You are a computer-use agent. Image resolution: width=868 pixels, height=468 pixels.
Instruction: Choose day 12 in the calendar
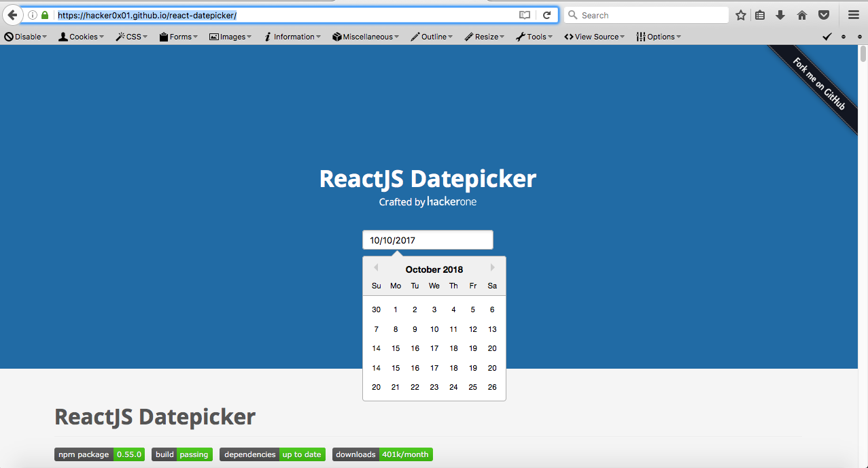click(473, 329)
